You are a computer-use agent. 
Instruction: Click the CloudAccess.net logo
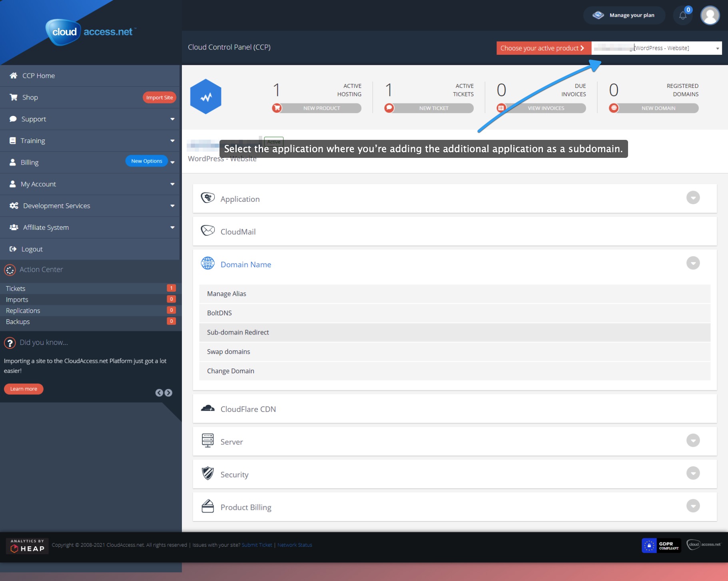tap(91, 32)
